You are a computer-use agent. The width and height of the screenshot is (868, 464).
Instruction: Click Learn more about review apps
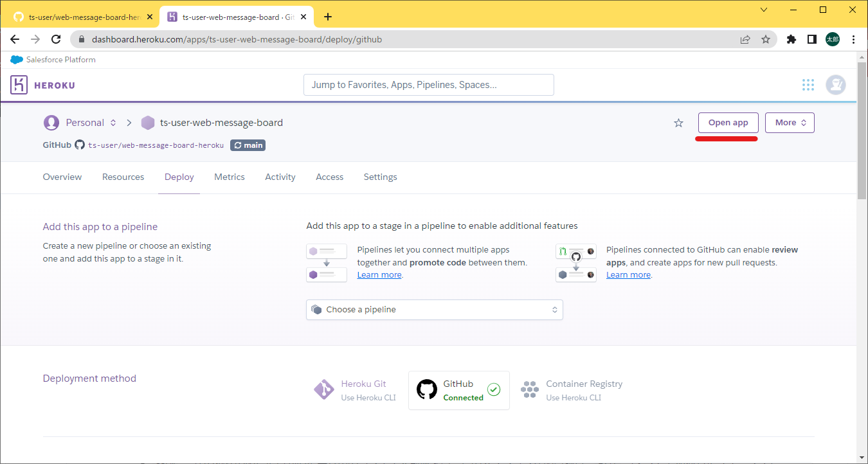[x=628, y=274]
